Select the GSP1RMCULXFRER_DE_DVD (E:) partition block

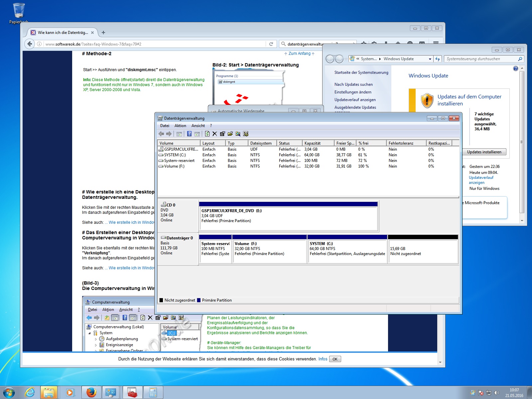(288, 216)
